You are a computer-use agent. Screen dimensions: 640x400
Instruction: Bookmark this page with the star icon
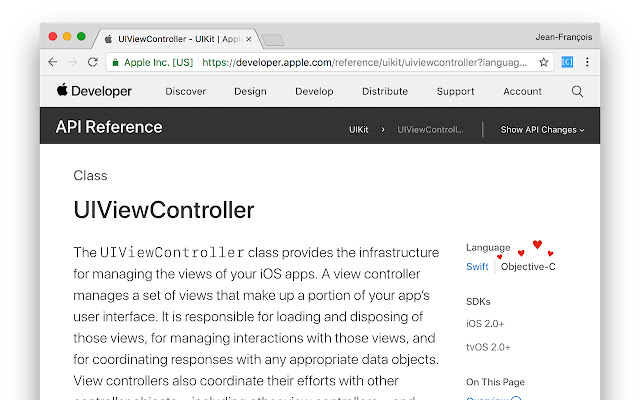pos(544,62)
